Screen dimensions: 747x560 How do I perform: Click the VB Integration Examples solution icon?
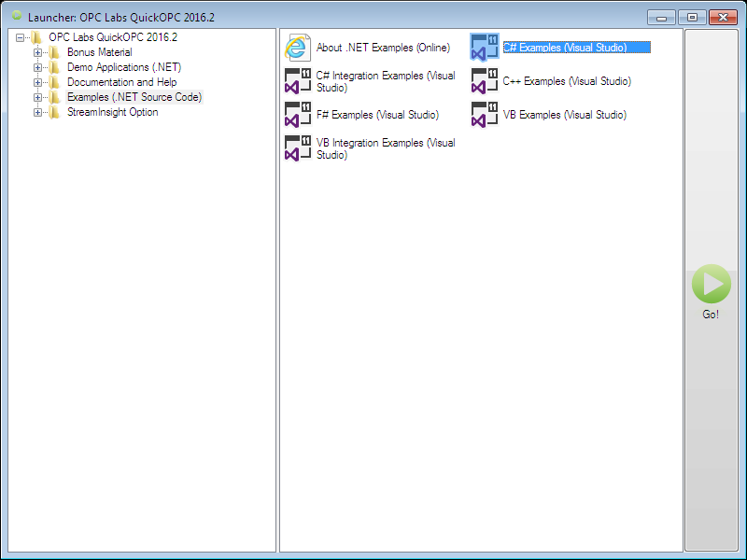pyautogui.click(x=298, y=148)
